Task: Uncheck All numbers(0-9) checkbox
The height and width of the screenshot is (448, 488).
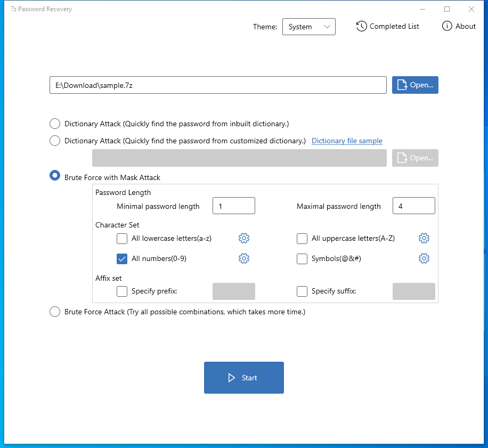Action: (122, 259)
